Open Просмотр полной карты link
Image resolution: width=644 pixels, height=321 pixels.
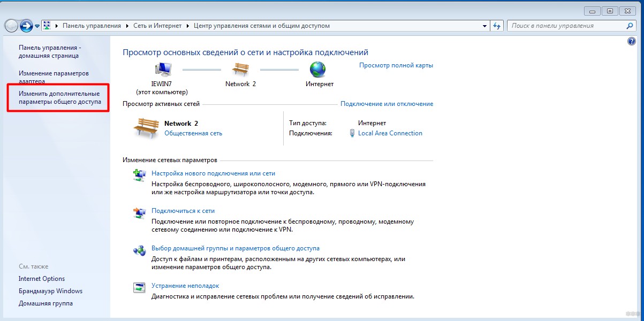[396, 65]
